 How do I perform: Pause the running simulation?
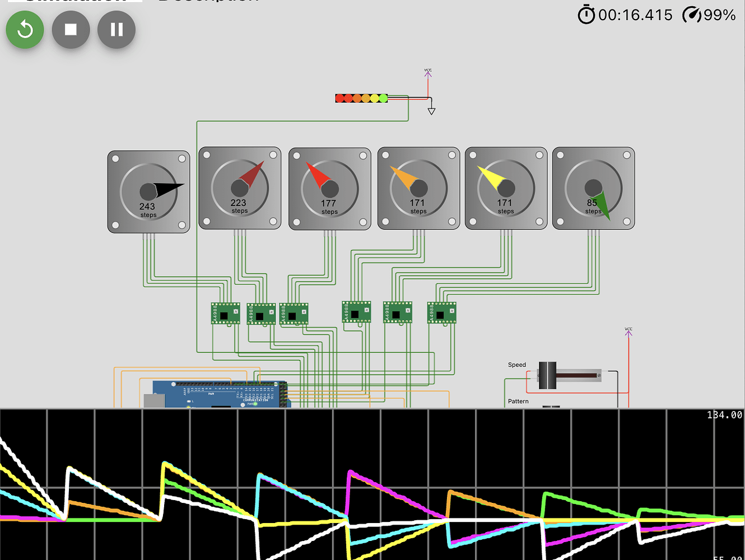tap(116, 30)
